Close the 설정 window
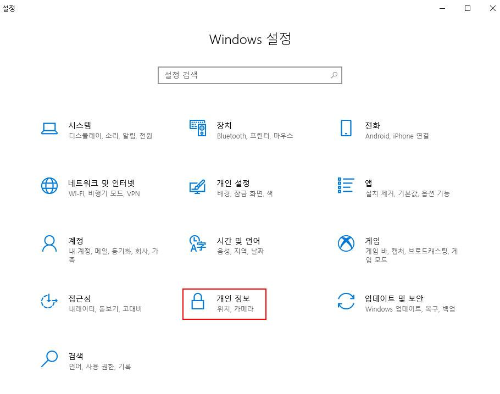 pos(493,8)
